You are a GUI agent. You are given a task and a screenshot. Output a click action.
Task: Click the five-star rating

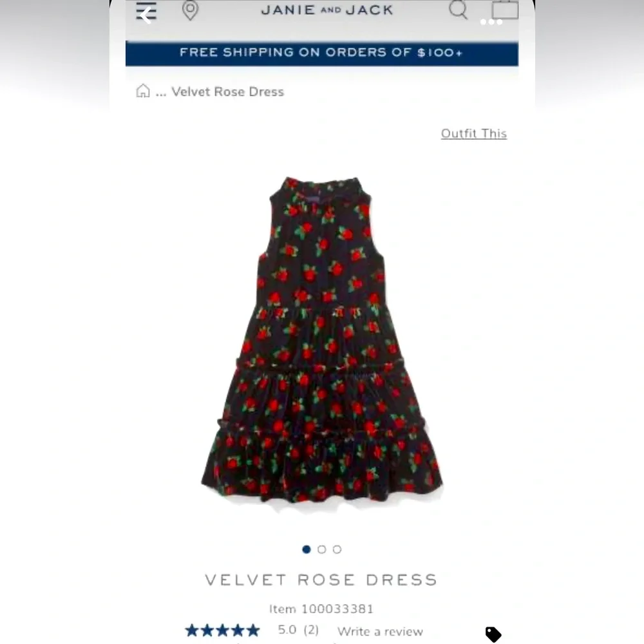(x=222, y=630)
